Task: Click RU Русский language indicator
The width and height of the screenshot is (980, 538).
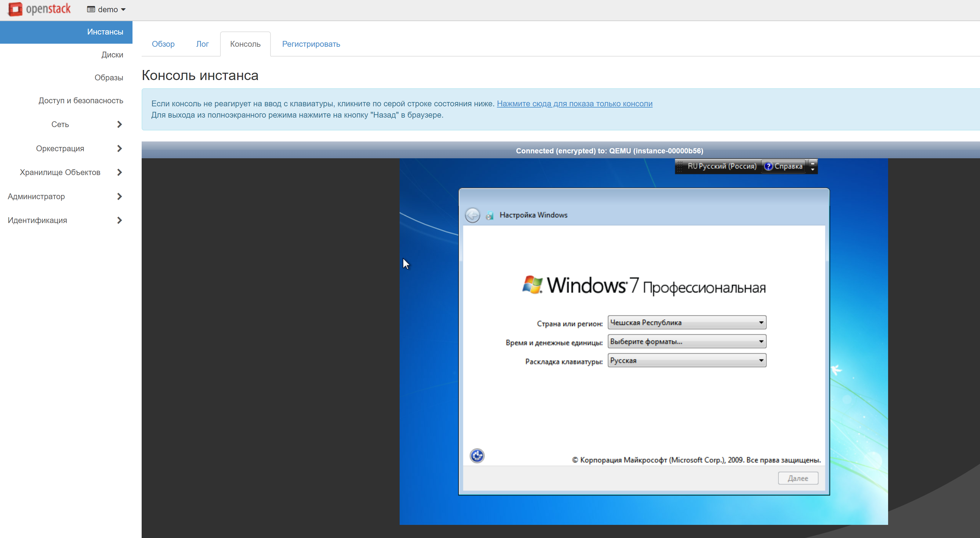Action: point(722,167)
